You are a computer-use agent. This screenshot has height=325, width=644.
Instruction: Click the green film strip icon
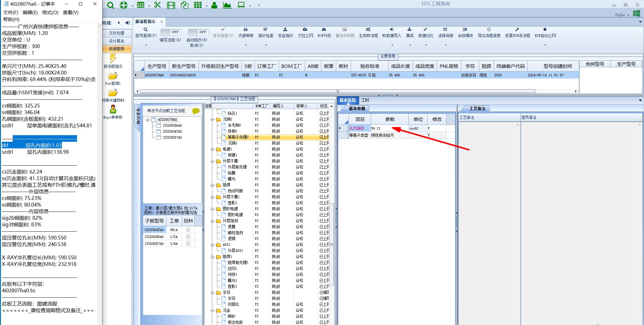[171, 5]
